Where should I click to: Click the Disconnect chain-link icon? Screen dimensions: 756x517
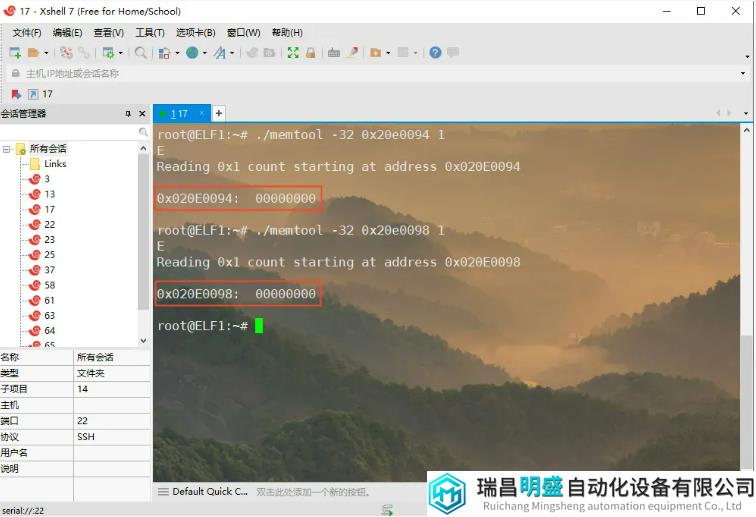point(84,53)
